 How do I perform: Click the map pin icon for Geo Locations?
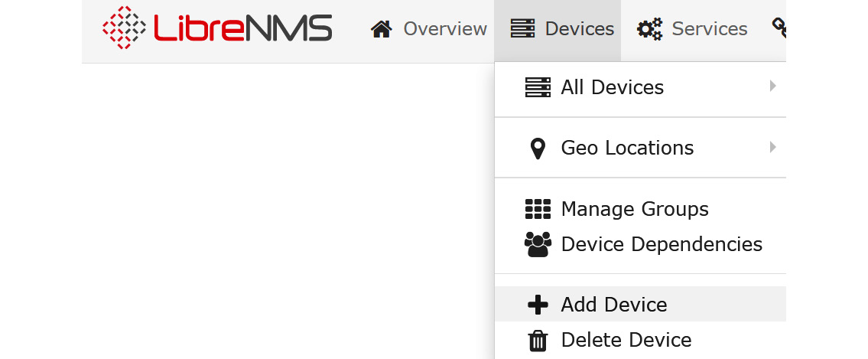coord(538,148)
